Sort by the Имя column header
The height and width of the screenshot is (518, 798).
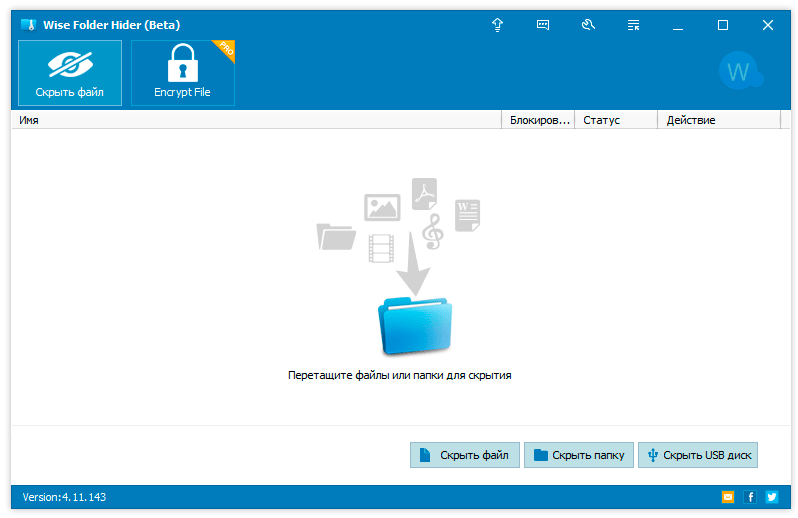256,120
